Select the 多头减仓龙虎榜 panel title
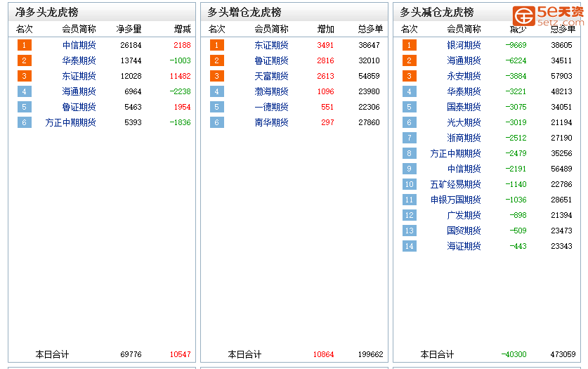Image resolution: width=588 pixels, height=369 pixels. [x=437, y=12]
